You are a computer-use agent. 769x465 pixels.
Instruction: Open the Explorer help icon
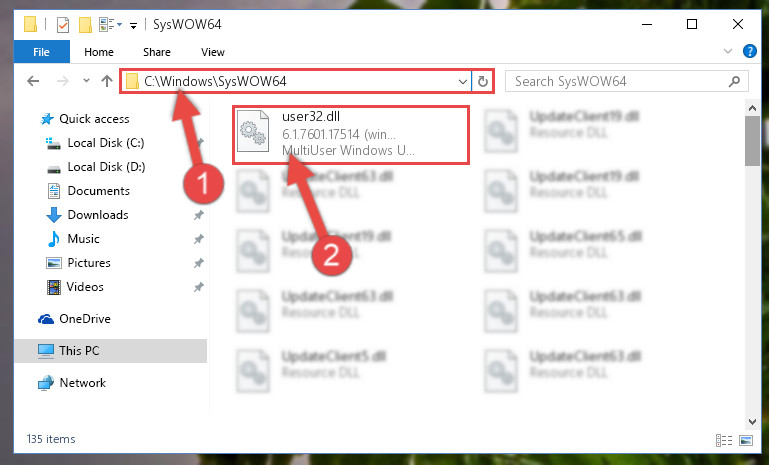pyautogui.click(x=749, y=51)
